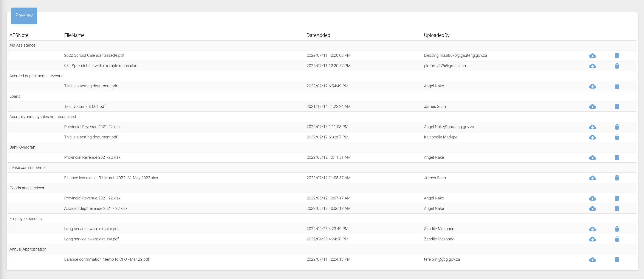
Task: Download Balance confirmation Memo to CFO file
Action: (x=592, y=259)
